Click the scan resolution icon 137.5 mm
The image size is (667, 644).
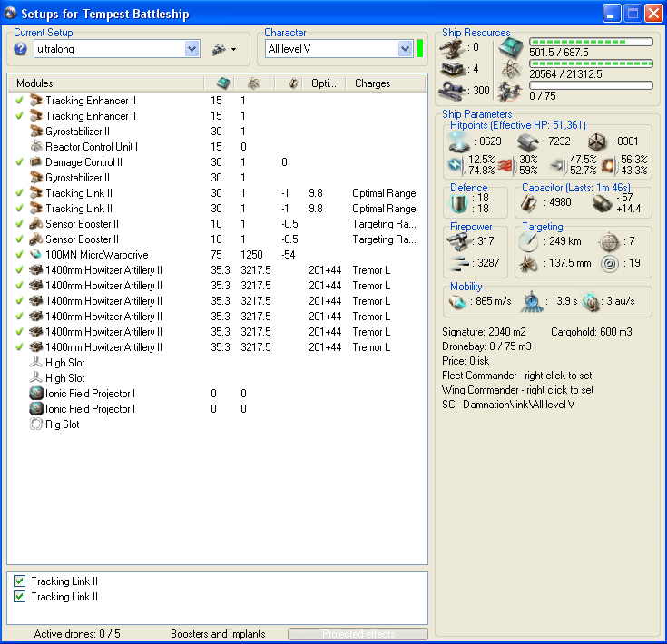(x=528, y=264)
